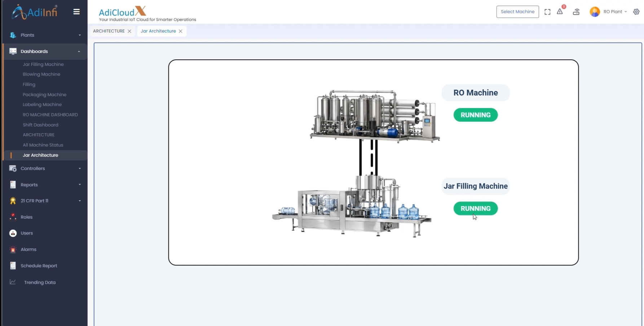Close the ARCHITECTURE tab

(x=129, y=31)
